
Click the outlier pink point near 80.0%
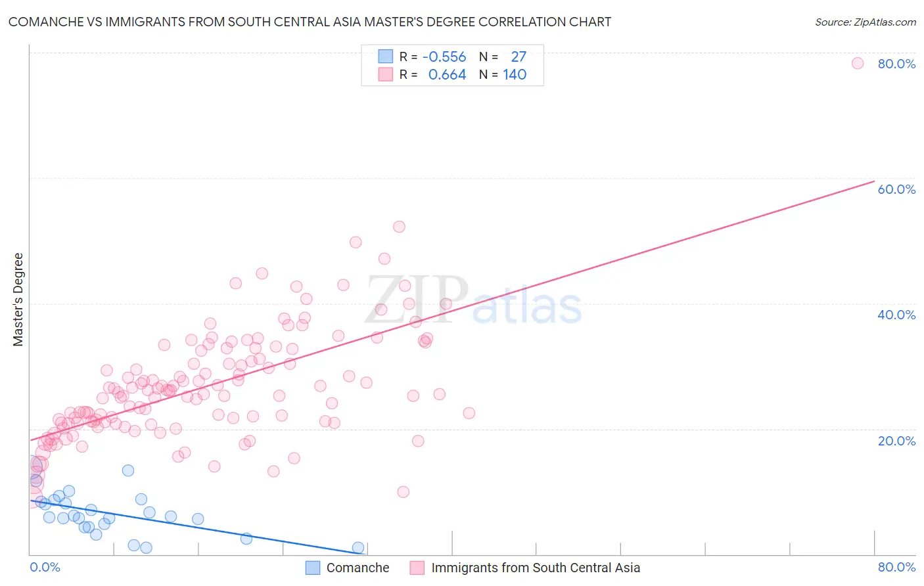pos(858,63)
